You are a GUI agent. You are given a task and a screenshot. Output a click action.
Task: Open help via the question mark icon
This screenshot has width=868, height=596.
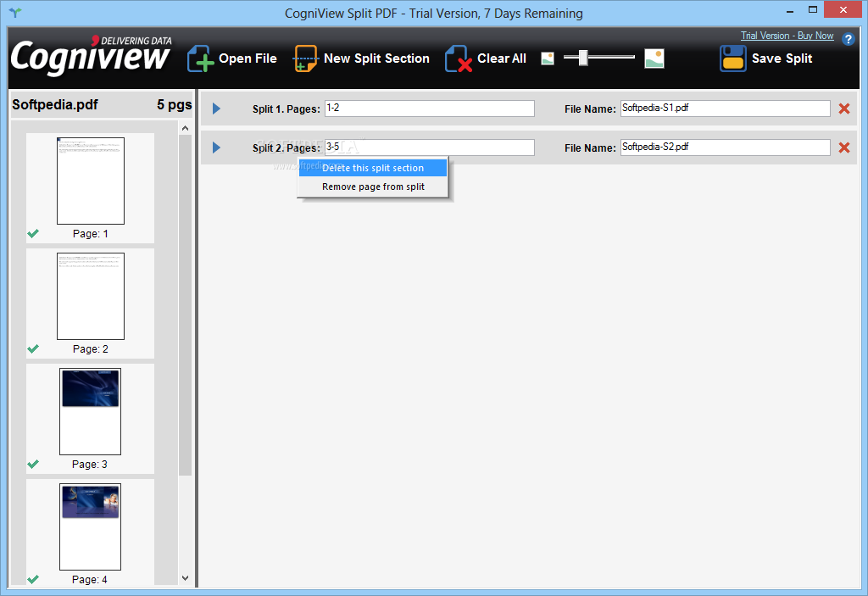[848, 39]
